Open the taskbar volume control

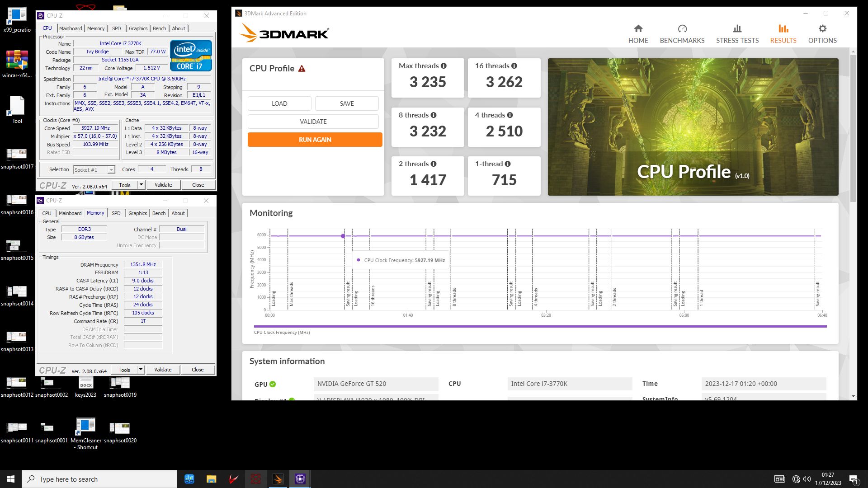click(807, 479)
